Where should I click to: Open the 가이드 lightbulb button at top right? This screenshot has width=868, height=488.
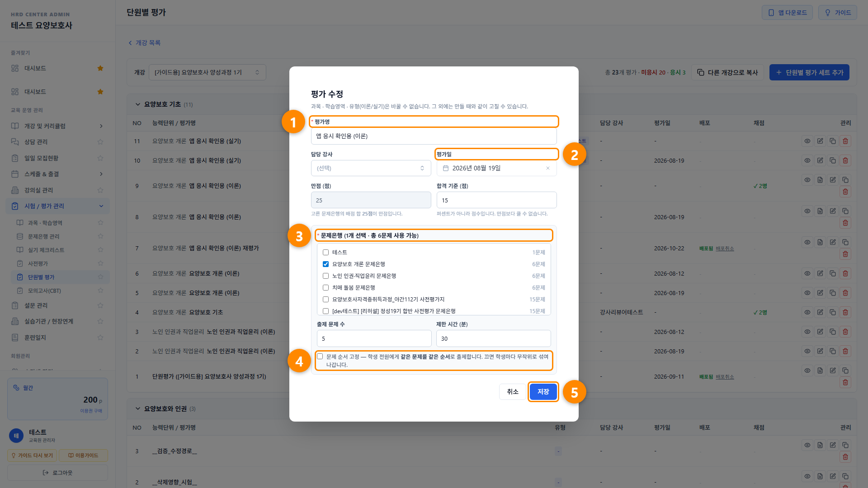point(838,13)
